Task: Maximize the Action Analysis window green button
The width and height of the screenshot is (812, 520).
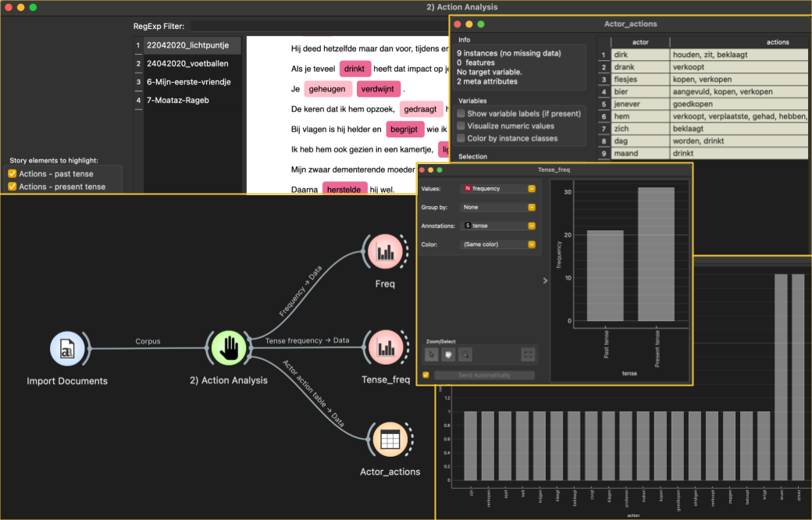Action: point(33,7)
